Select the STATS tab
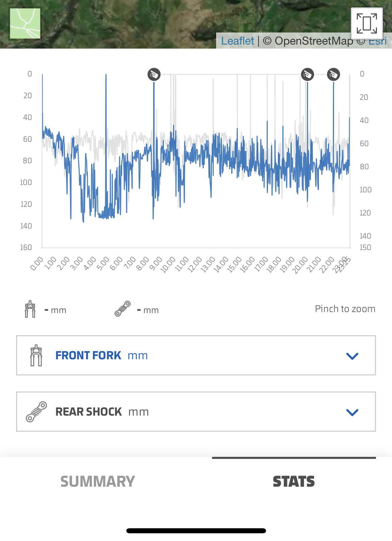The image size is (392, 541). point(293,482)
